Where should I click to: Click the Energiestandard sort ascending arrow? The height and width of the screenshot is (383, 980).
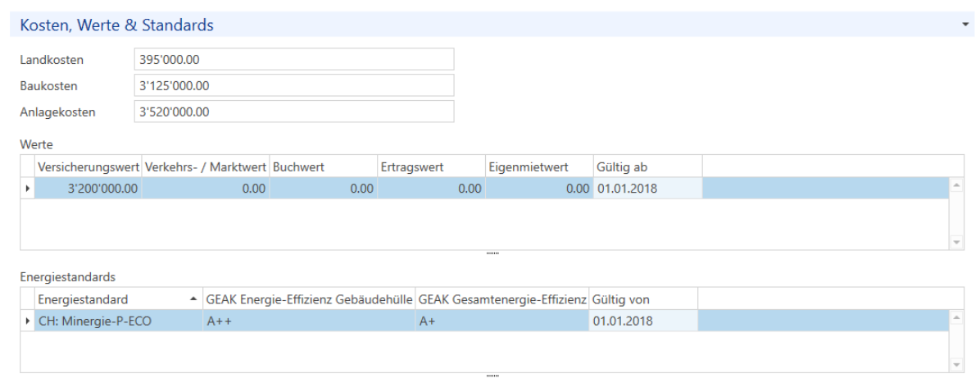pyautogui.click(x=193, y=299)
